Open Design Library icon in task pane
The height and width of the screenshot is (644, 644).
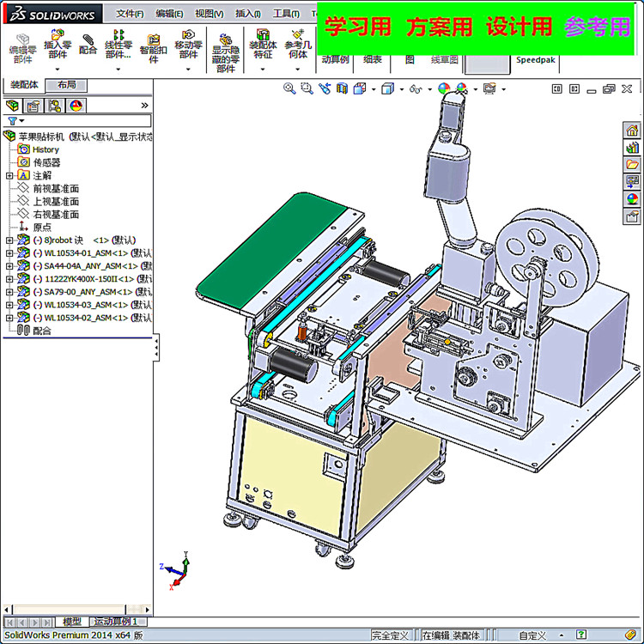point(632,148)
